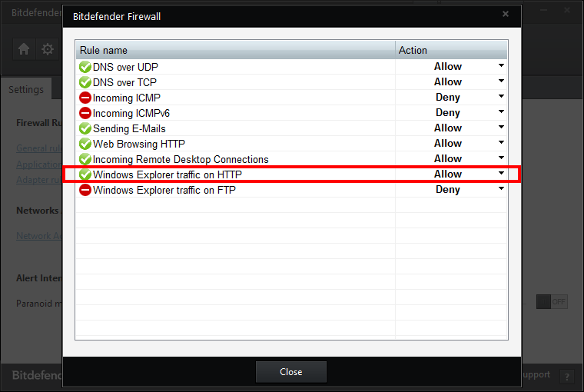Click the green check icon for Sending E-Mails

tap(85, 128)
